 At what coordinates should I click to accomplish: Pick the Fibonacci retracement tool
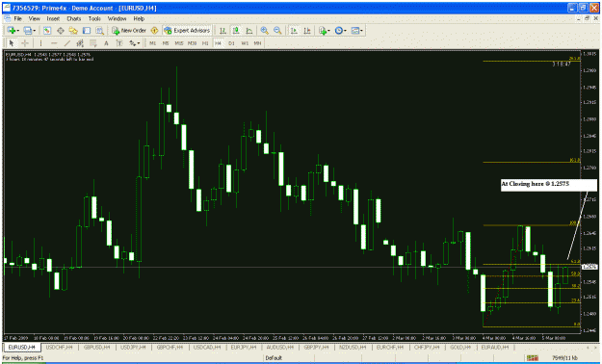click(x=93, y=43)
